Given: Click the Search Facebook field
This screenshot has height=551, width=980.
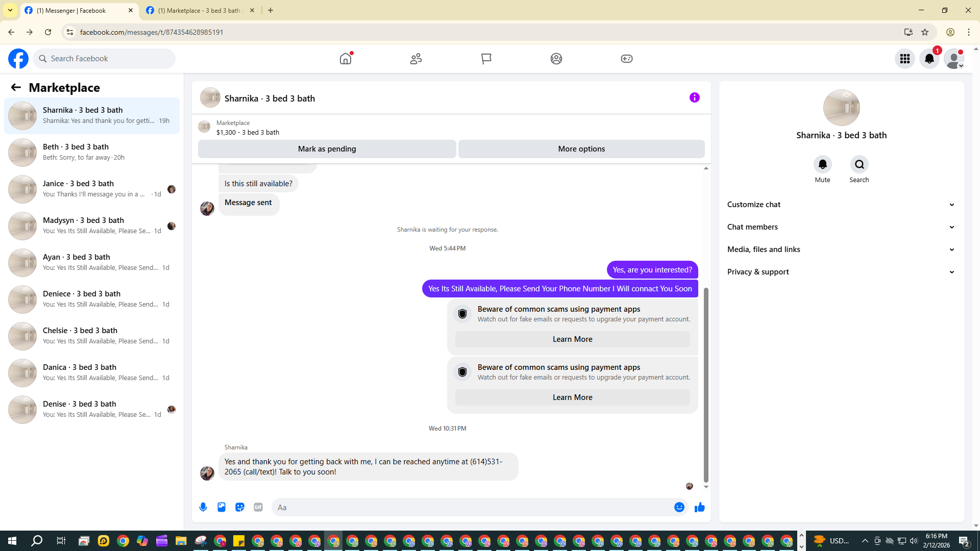Looking at the screenshot, I should (x=104, y=59).
